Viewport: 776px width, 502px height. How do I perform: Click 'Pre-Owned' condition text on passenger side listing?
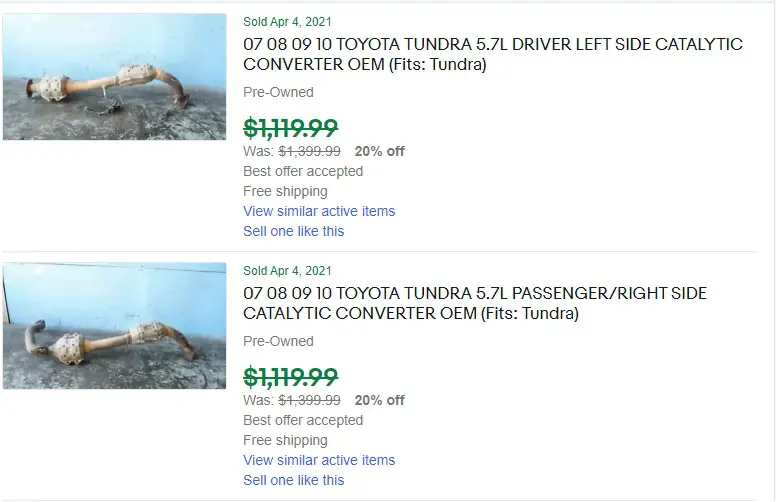278,341
